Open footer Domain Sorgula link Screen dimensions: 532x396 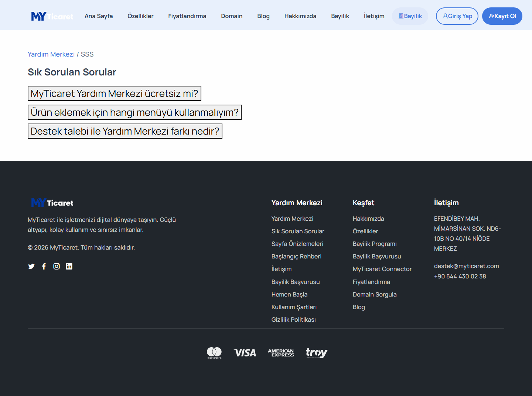click(x=375, y=295)
